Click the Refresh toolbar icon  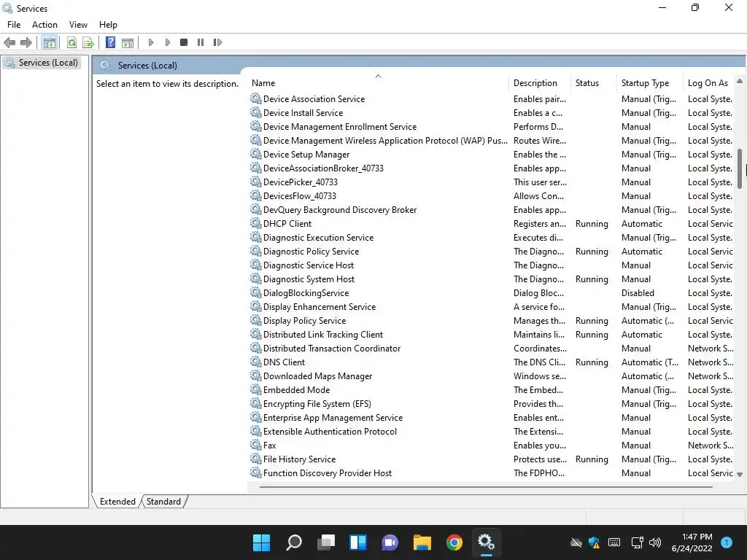71,42
